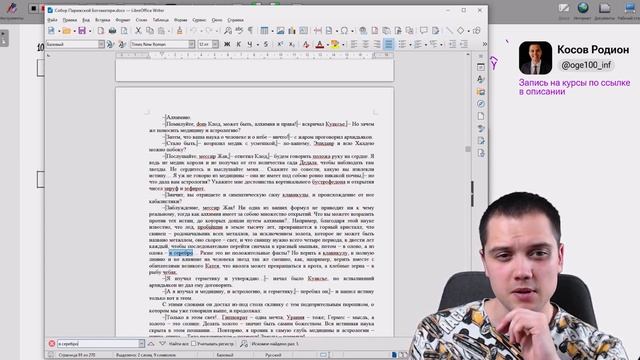This screenshot has height=360, width=640.
Task: Toggle Strikethrough formatting
Action: point(266,44)
